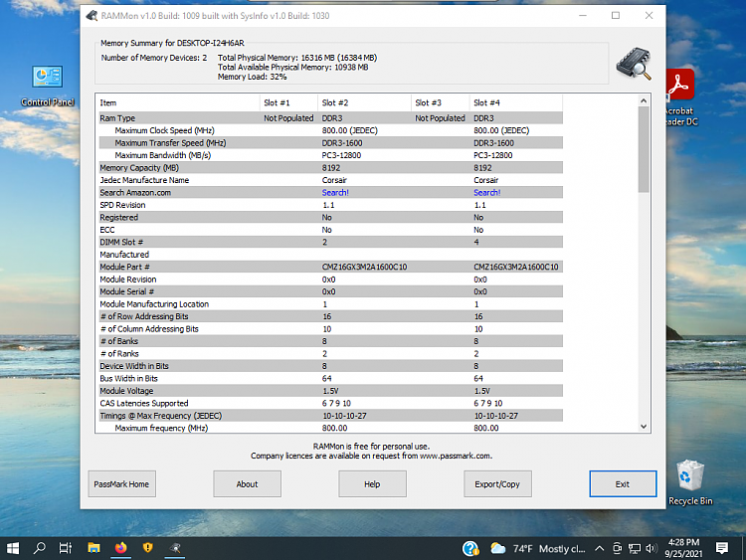Click Slot #3 Not Populated cell
Viewport: 746px width, 560px height.
coord(440,118)
